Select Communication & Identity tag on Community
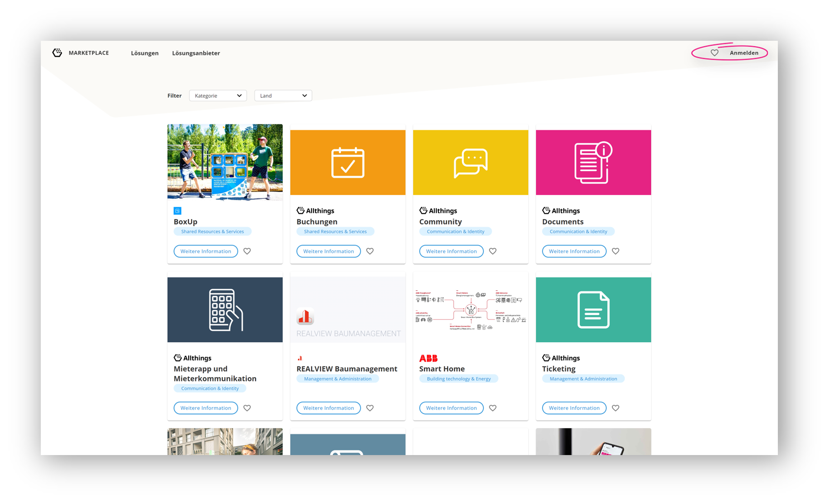830x504 pixels. (x=455, y=232)
